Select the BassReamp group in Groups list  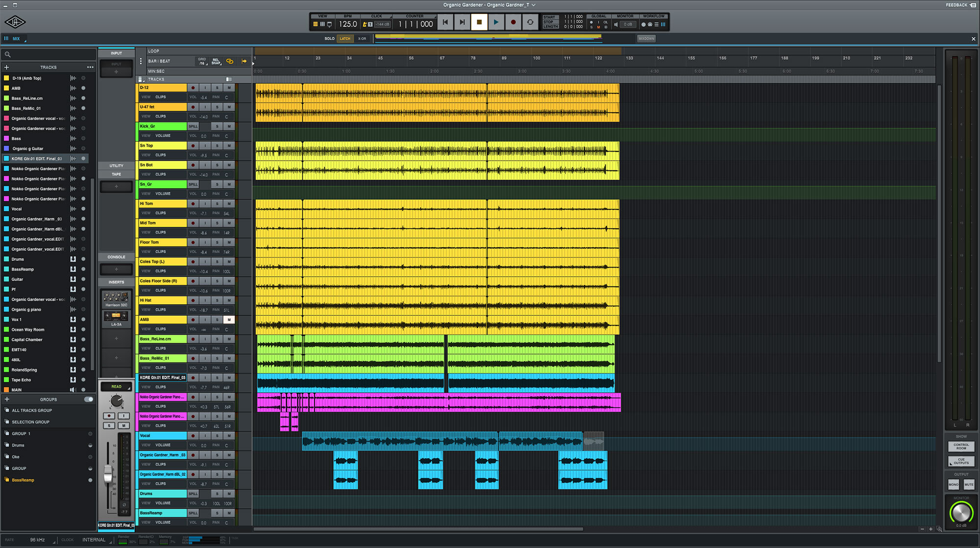click(x=23, y=480)
